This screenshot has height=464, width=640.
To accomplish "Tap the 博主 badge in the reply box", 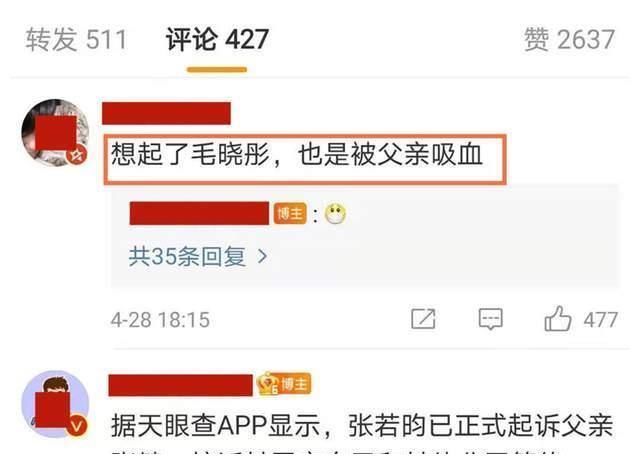I will [x=290, y=213].
